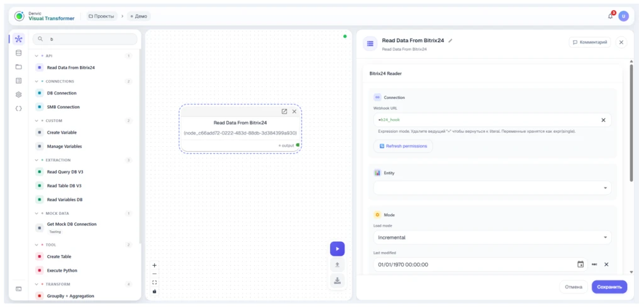
Task: Toggle the canvas lock icon
Action: (155, 291)
